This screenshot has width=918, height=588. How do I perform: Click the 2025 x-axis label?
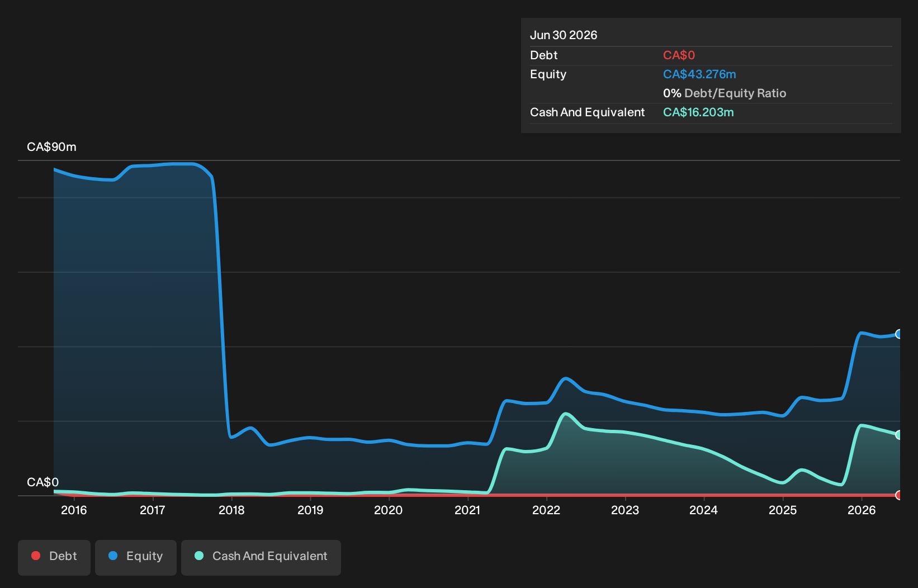click(x=783, y=510)
